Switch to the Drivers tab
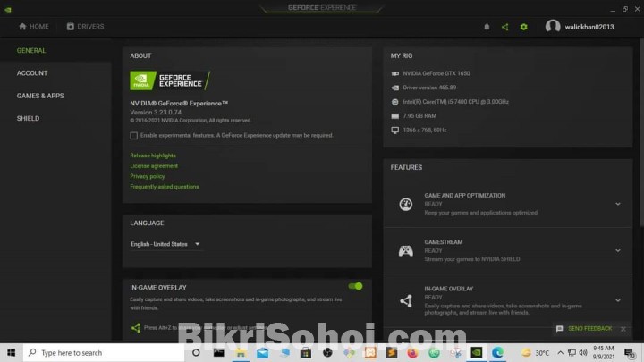Image resolution: width=644 pixels, height=362 pixels. point(86,27)
